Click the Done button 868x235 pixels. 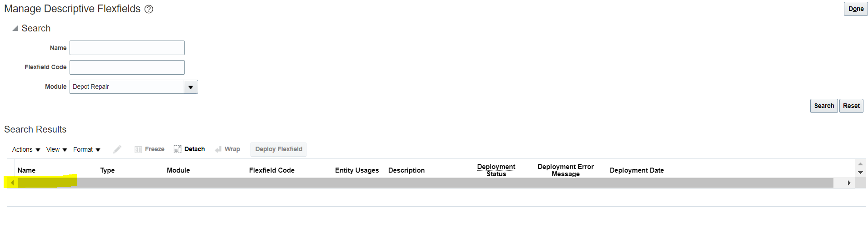pos(856,9)
